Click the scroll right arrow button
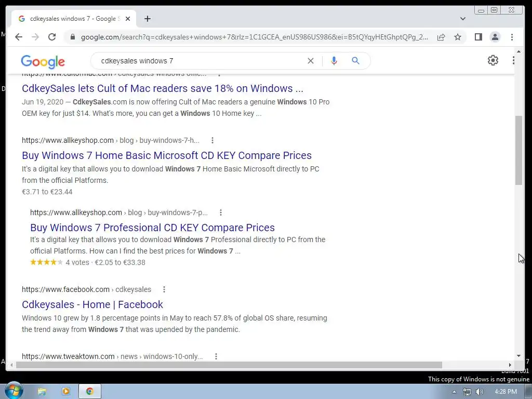This screenshot has width=532, height=399. tap(510, 365)
